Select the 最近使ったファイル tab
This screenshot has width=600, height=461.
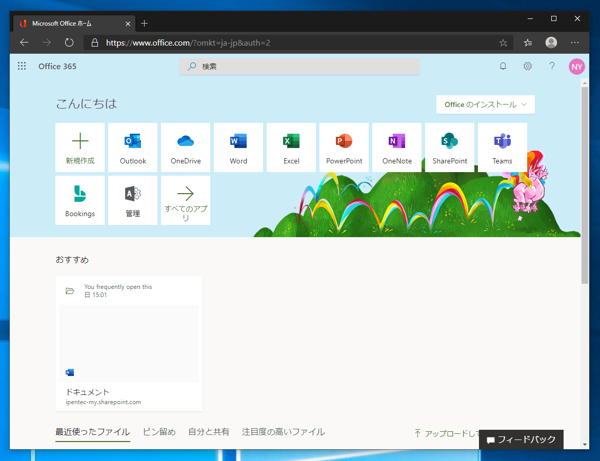[93, 432]
